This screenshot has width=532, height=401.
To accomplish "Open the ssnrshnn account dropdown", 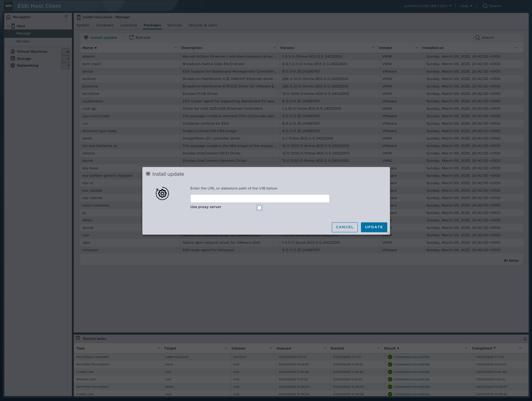I will (x=427, y=6).
